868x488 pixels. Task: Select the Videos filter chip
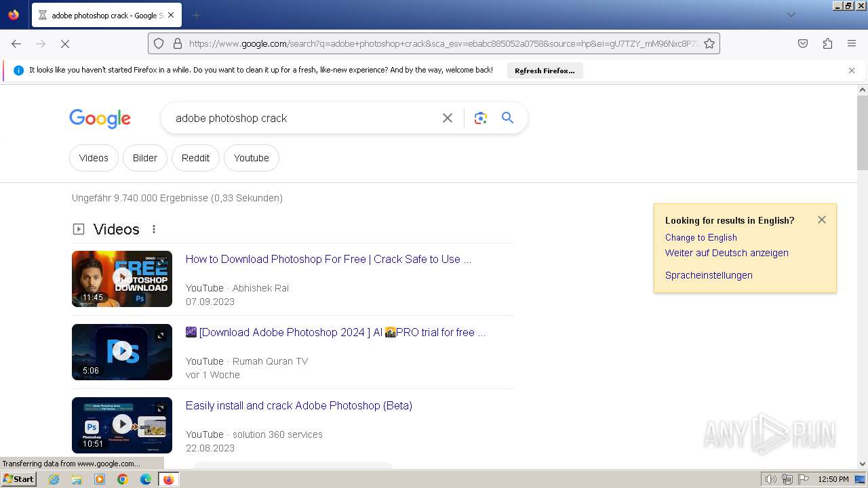(94, 158)
